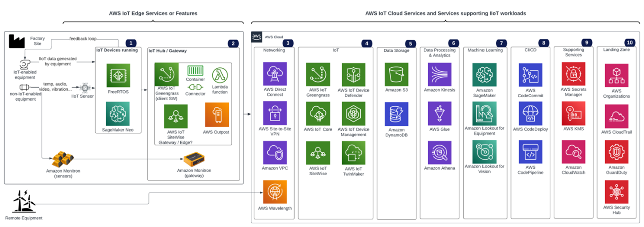This screenshot has height=227, width=644.
Task: Click the AWS IoT Device Management icon
Action: [x=353, y=113]
